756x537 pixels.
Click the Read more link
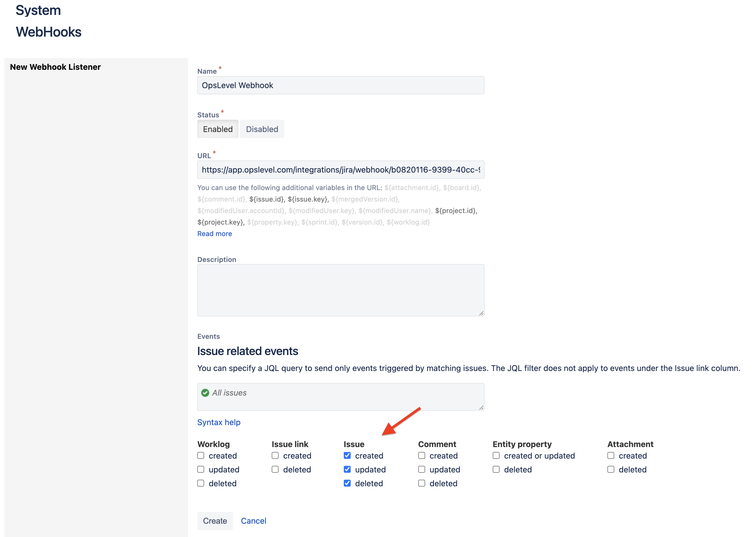tap(215, 234)
